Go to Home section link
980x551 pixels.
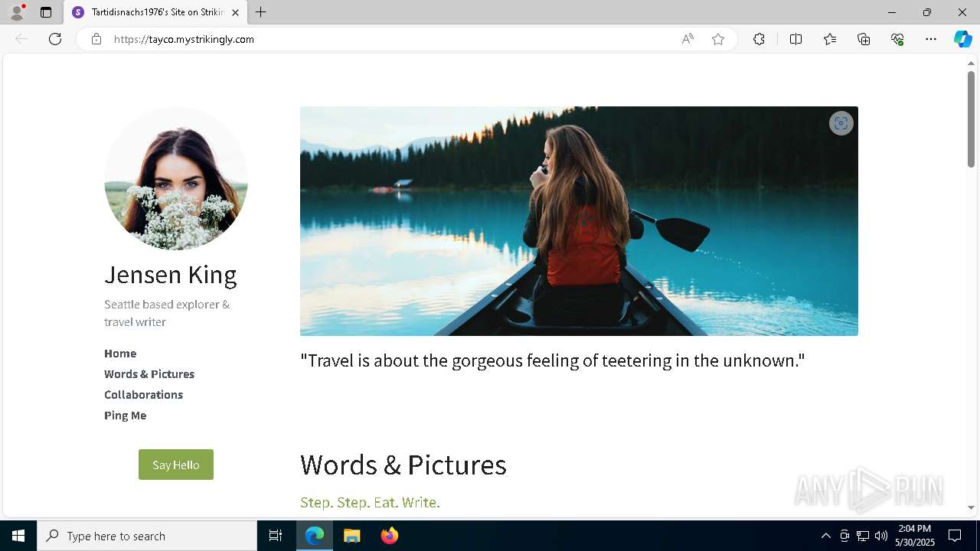[120, 354]
